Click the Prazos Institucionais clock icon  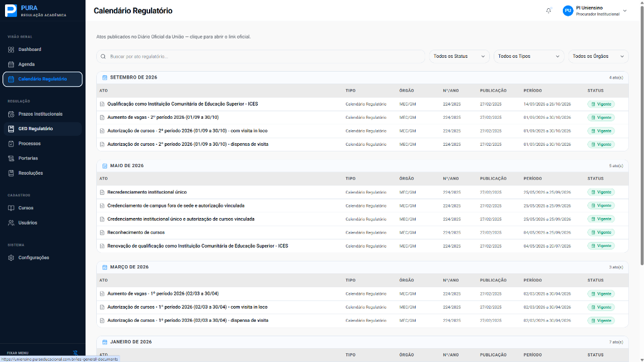tap(11, 114)
